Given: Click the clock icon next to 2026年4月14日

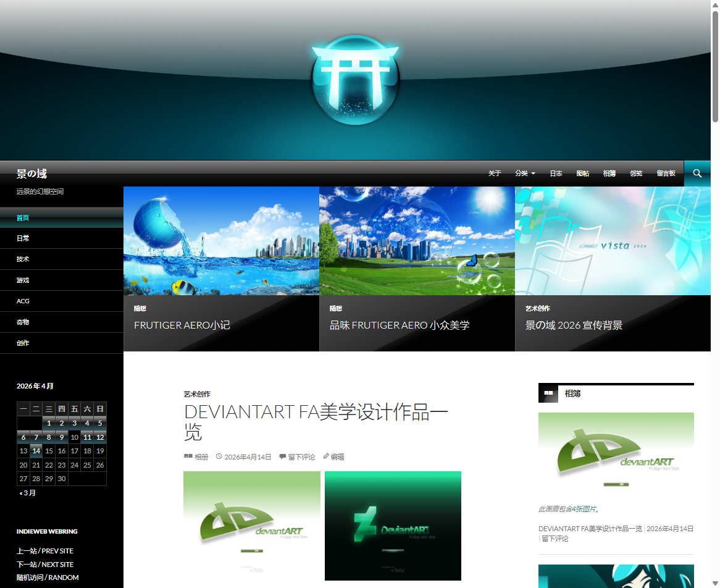Looking at the screenshot, I should (x=219, y=456).
